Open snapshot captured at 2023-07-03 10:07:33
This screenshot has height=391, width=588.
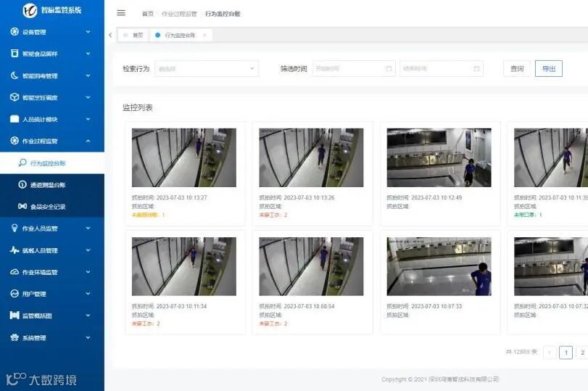click(439, 266)
